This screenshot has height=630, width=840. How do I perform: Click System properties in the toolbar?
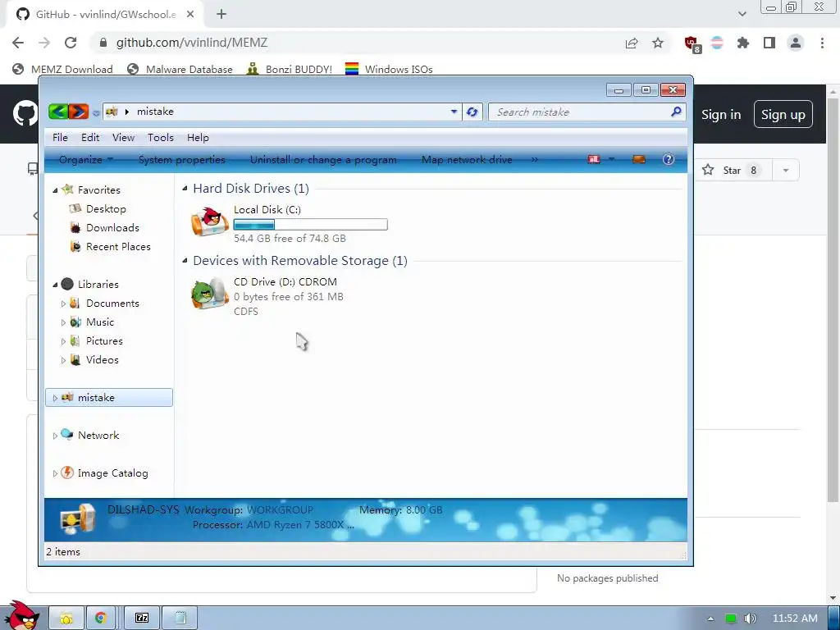click(181, 160)
